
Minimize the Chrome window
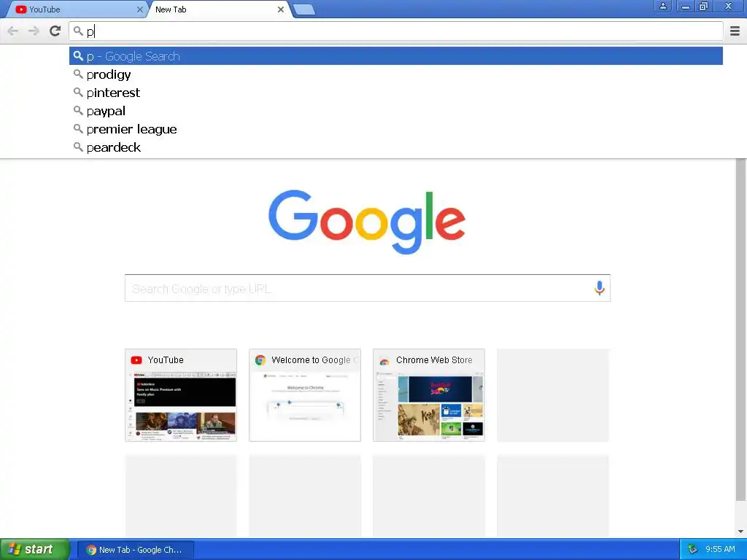click(x=686, y=6)
